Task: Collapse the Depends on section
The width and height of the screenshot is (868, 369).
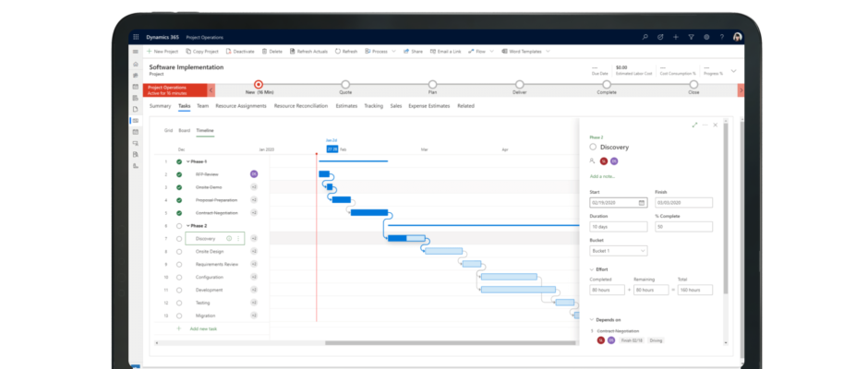Action: coord(592,319)
